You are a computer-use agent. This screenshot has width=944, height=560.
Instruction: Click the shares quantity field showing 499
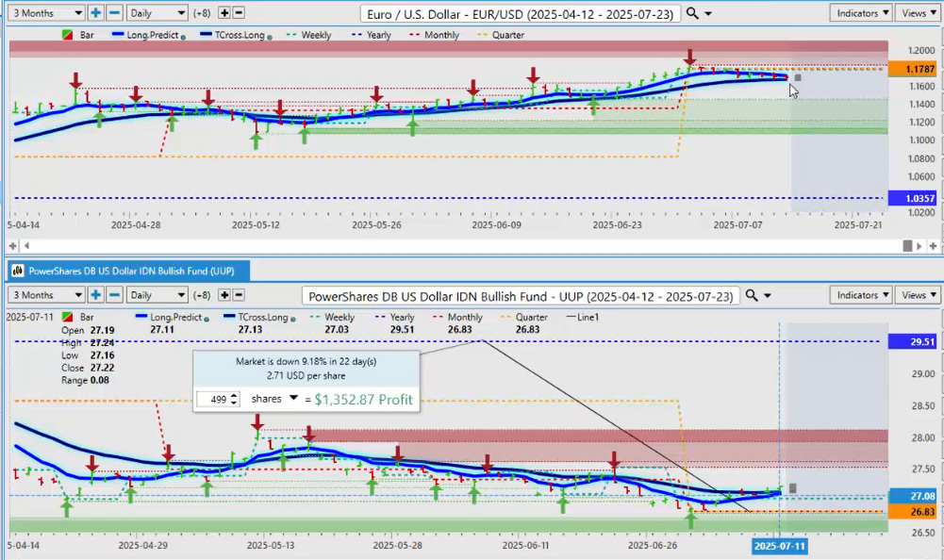(213, 400)
